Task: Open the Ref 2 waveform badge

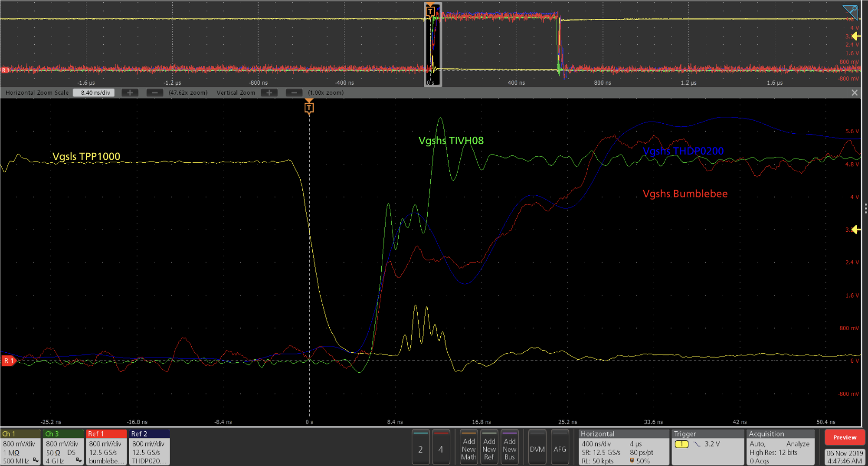Action: point(150,447)
